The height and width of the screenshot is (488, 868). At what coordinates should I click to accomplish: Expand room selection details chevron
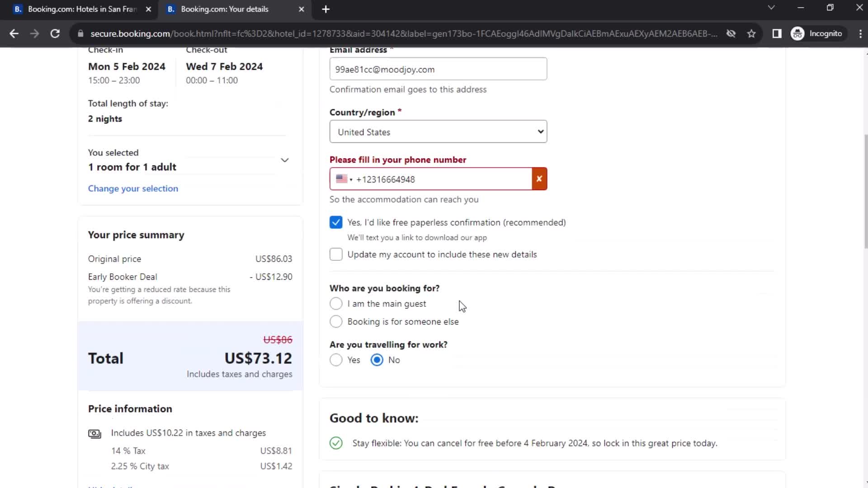pos(285,159)
